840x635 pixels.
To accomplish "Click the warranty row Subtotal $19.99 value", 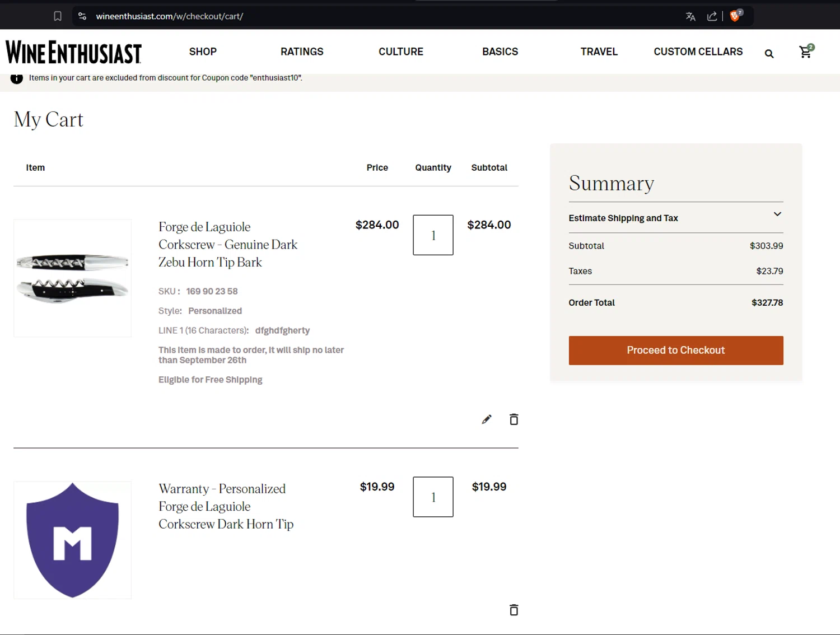I will [489, 487].
